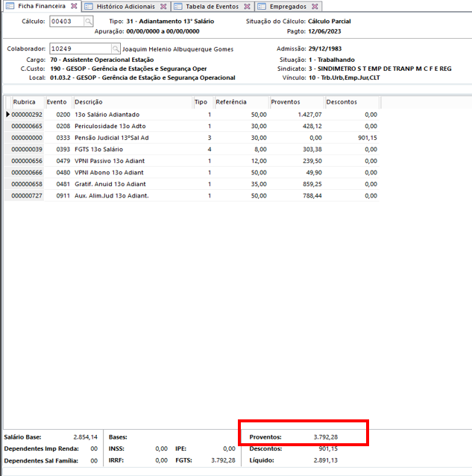The image size is (472, 476).
Task: Click employee name Joaquim Helenio Albuquerque Gomes
Action: coord(177,49)
